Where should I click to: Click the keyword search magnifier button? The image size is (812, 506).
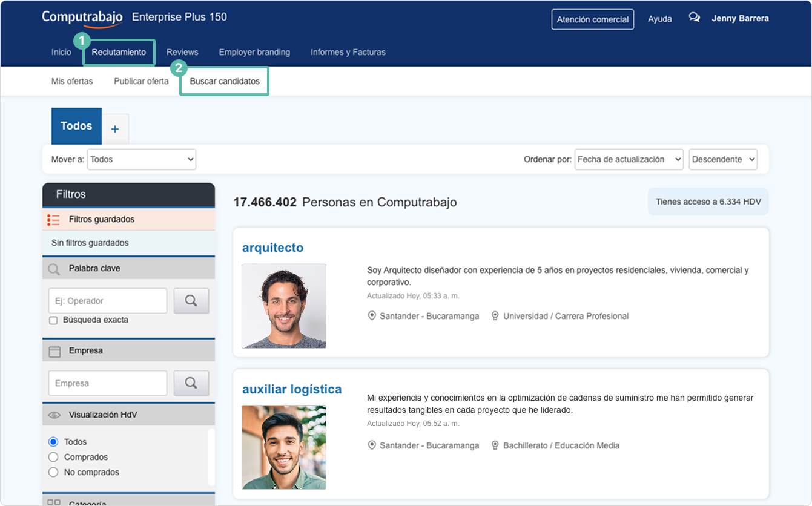pos(191,301)
